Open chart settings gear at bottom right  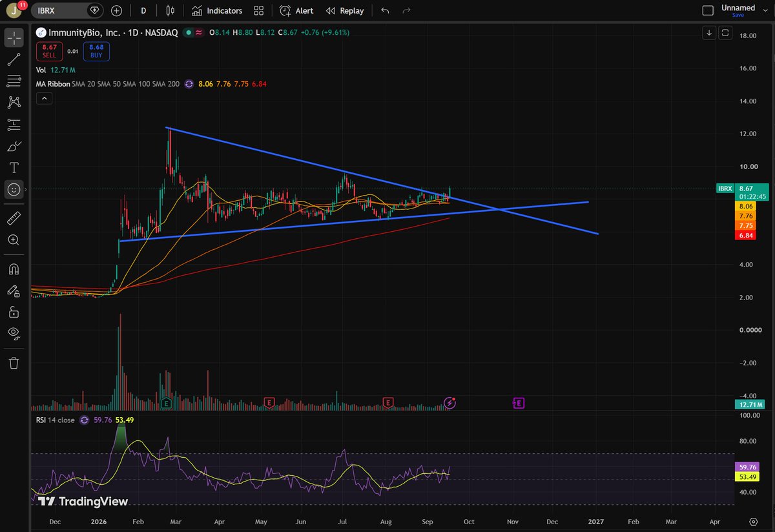[753, 521]
